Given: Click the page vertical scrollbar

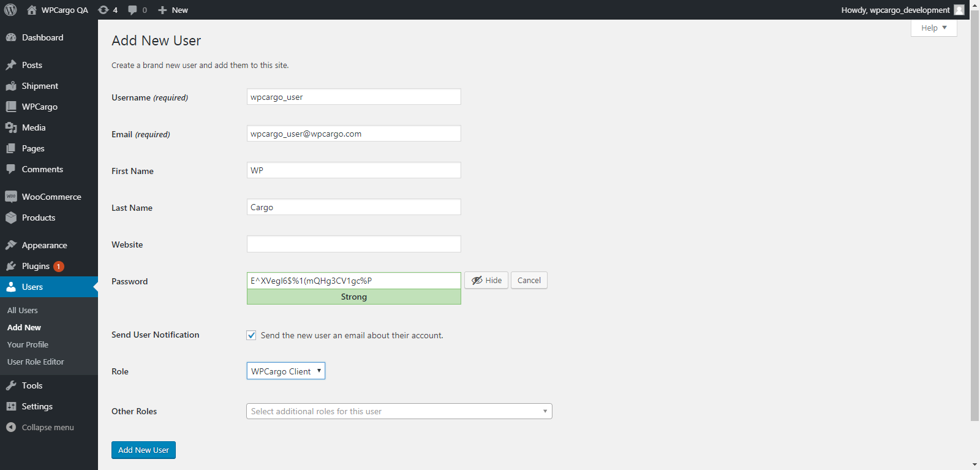Looking at the screenshot, I should coord(974,215).
